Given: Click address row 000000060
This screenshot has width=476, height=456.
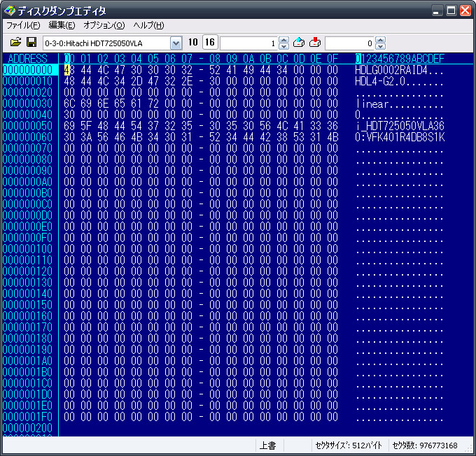Looking at the screenshot, I should tap(27, 137).
